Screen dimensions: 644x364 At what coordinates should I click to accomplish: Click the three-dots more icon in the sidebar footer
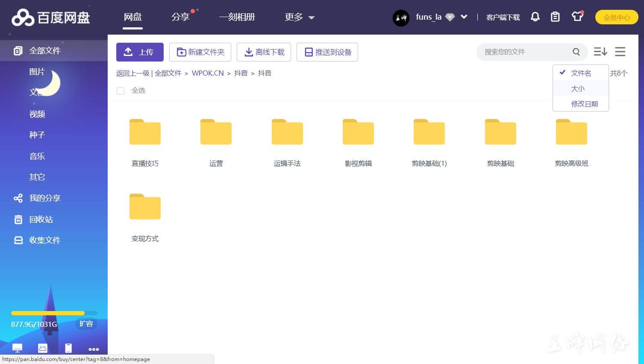94,349
